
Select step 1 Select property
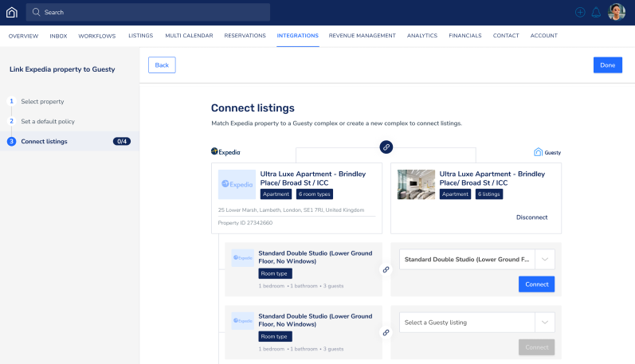click(x=42, y=101)
